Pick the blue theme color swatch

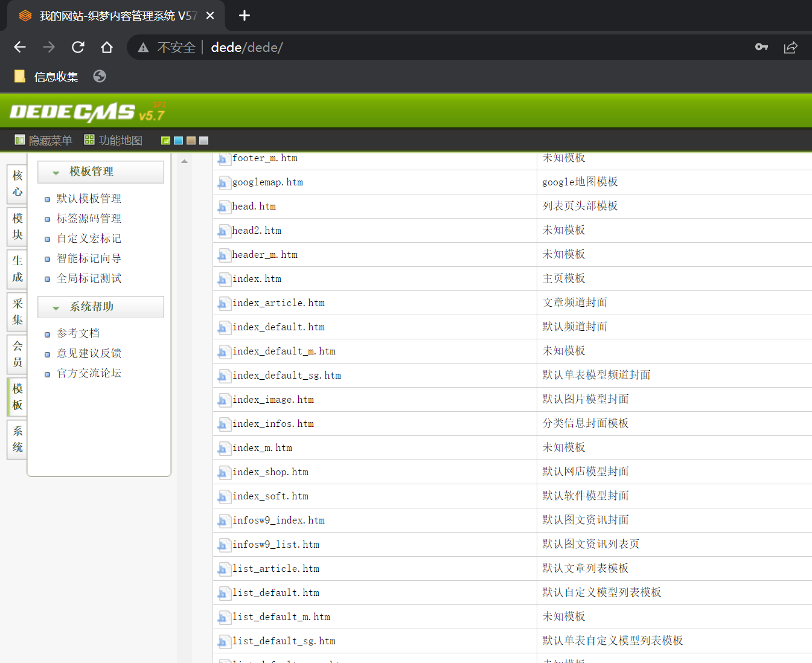point(178,141)
